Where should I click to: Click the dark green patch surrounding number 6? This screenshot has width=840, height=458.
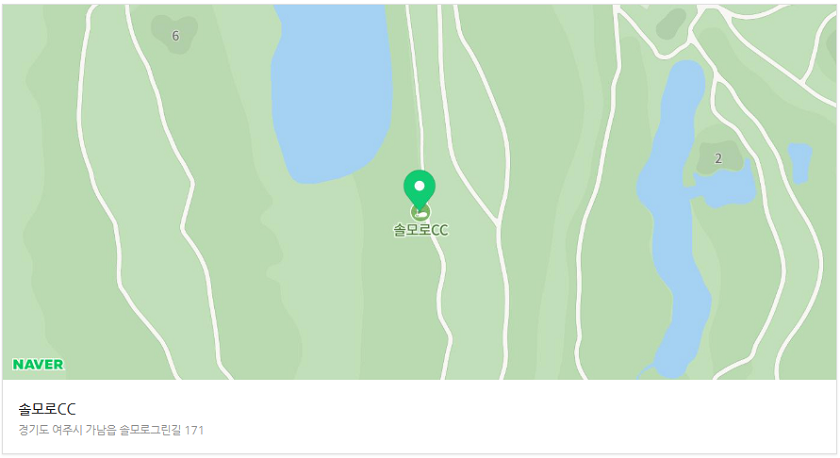click(x=175, y=34)
